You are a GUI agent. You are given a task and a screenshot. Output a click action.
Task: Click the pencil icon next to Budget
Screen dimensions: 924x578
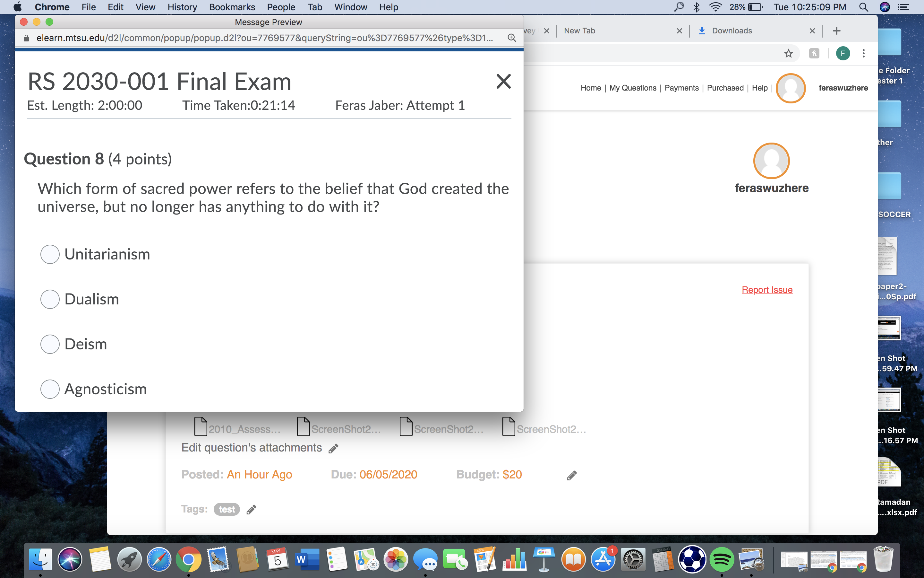[x=572, y=475]
